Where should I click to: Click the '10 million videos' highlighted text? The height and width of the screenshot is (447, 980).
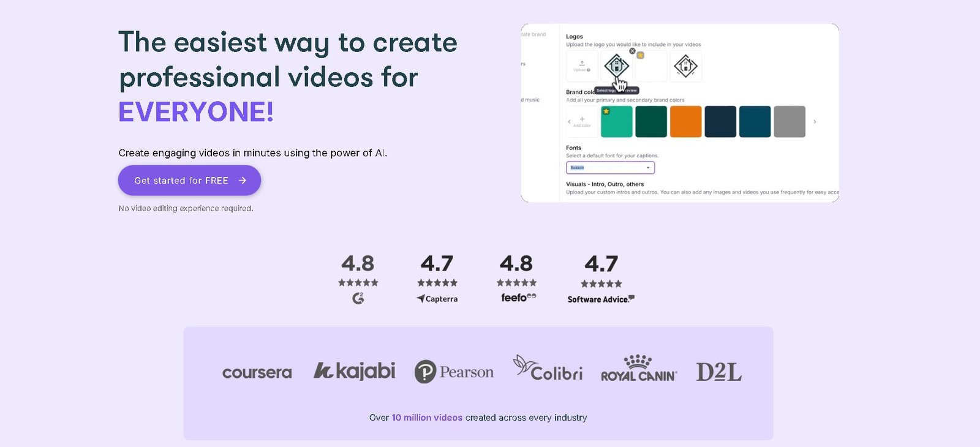point(427,418)
